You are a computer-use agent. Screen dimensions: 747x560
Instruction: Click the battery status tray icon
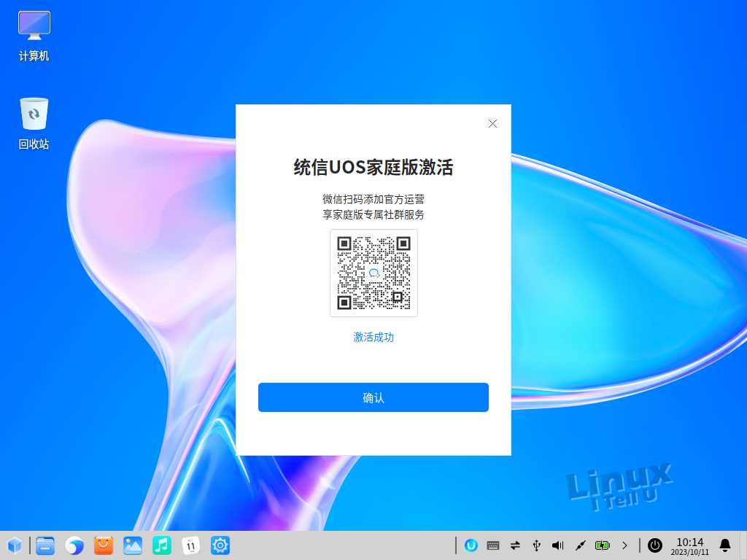coord(602,545)
